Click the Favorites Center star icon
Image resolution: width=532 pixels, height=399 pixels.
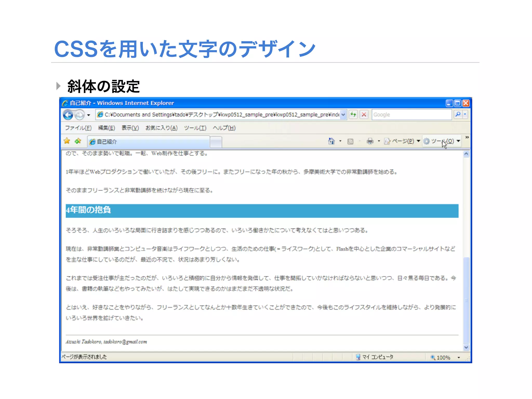coord(67,141)
